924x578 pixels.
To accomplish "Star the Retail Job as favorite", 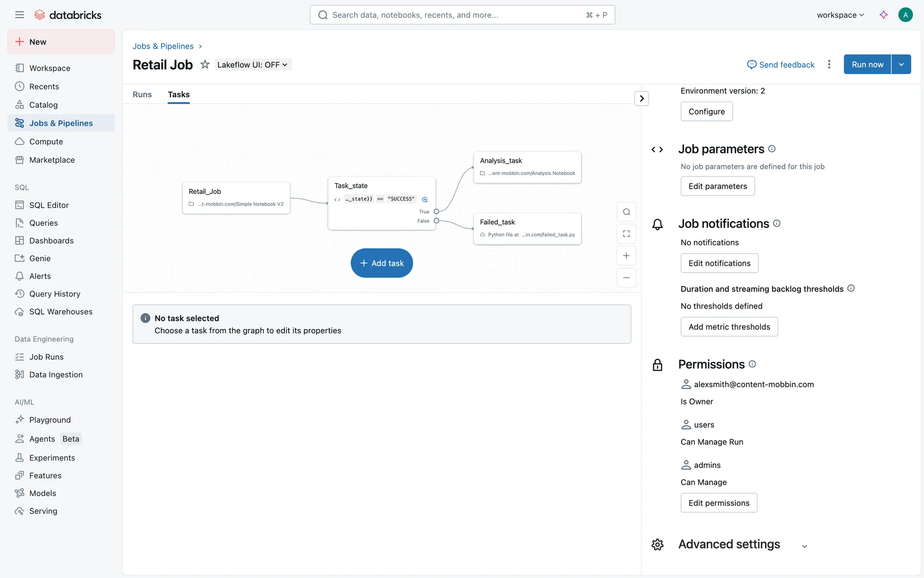I will (x=205, y=65).
